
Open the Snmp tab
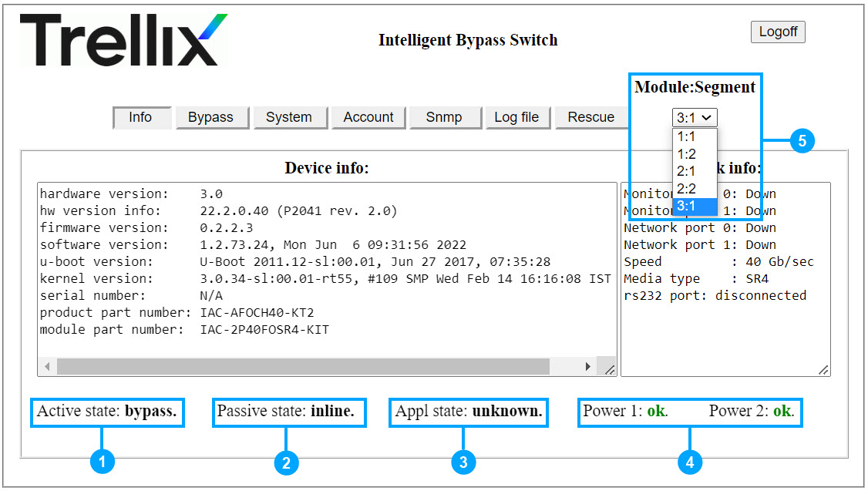click(444, 117)
